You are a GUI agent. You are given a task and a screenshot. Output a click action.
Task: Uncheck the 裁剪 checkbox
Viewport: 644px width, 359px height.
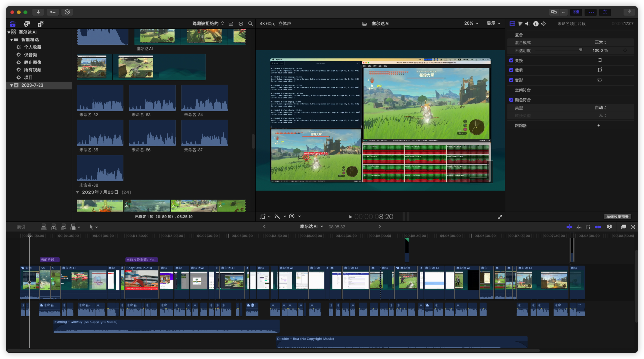pyautogui.click(x=511, y=70)
